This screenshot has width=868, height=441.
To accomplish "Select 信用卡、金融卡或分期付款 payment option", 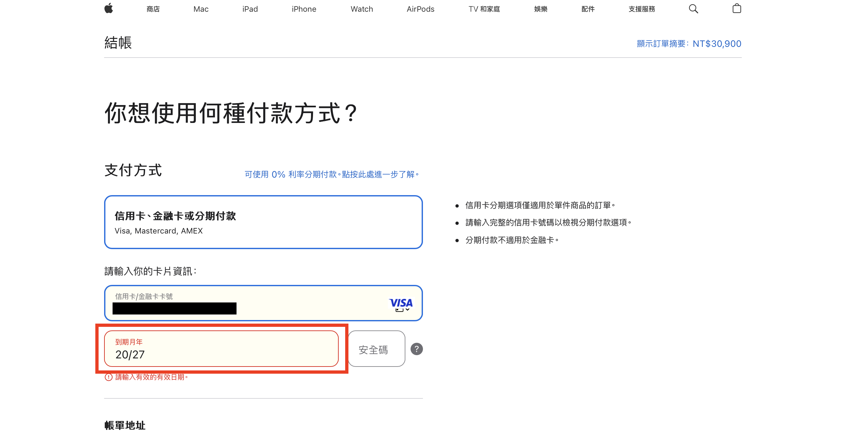I will pos(263,222).
